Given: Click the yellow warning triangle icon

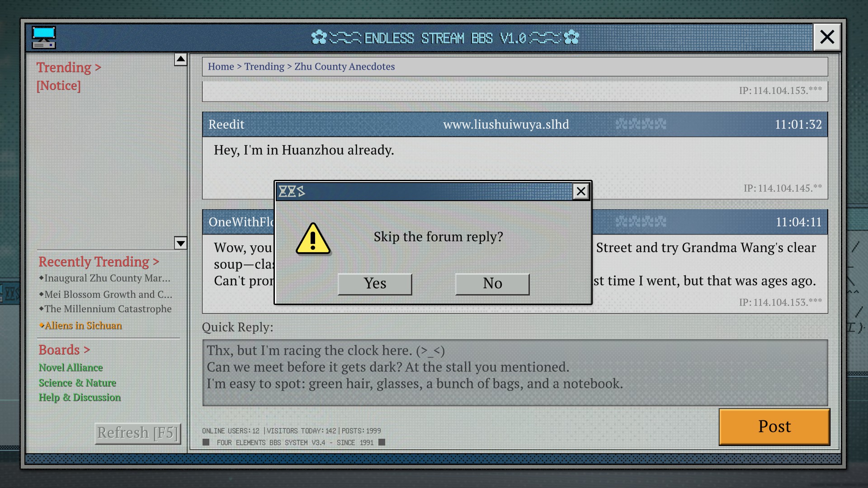Looking at the screenshot, I should pos(313,239).
